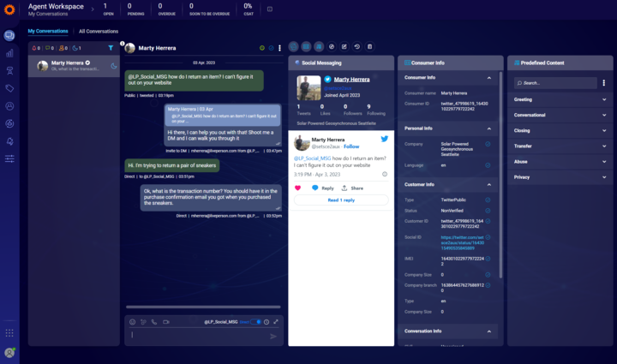Expand the Abuse category

pyautogui.click(x=560, y=162)
